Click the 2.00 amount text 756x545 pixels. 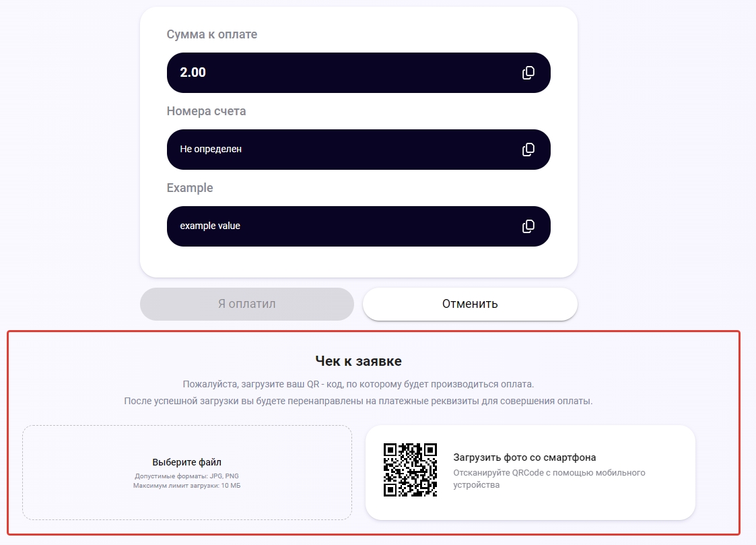click(193, 73)
